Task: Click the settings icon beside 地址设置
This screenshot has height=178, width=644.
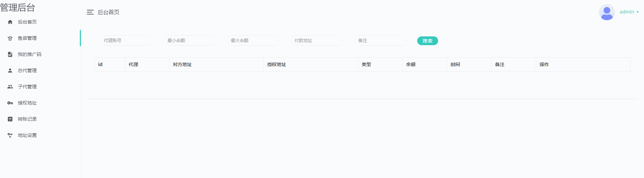Action: [x=10, y=135]
